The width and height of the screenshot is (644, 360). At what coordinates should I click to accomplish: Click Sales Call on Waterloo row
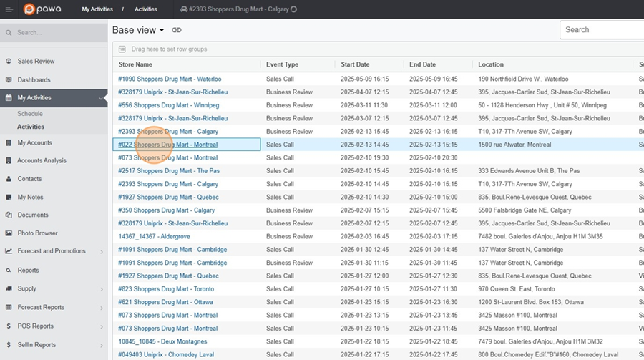coord(280,79)
